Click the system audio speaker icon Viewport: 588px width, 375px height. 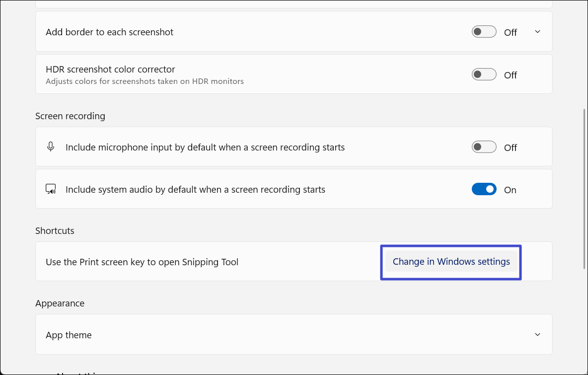[x=51, y=189]
